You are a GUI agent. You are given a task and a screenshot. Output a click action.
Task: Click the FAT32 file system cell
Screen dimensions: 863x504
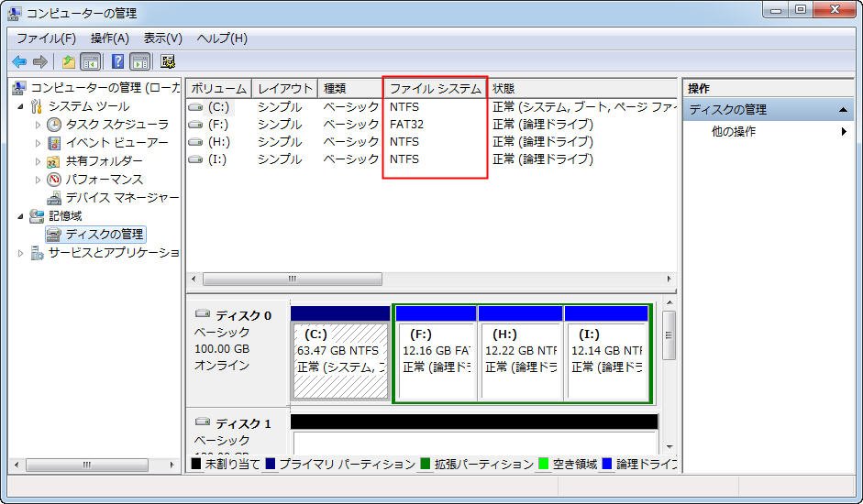point(406,125)
